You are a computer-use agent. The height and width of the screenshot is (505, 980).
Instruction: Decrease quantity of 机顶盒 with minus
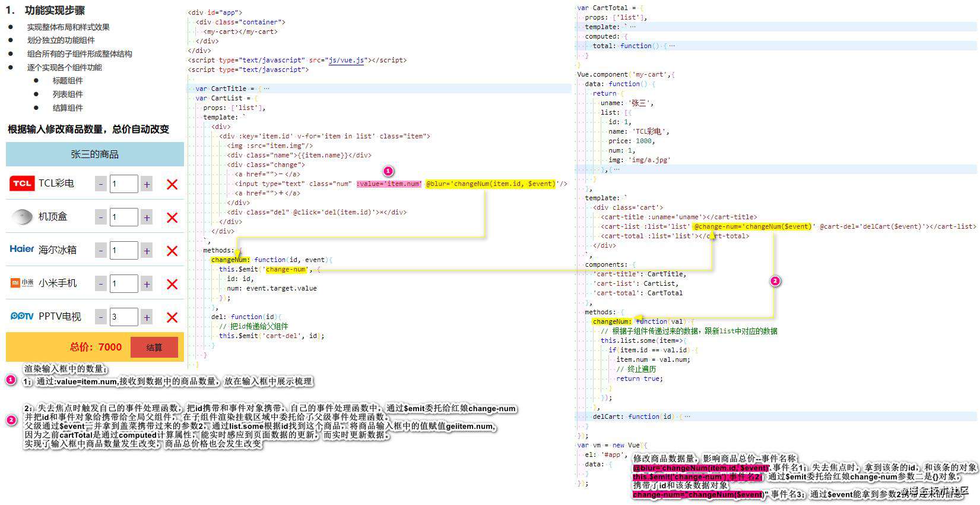[x=101, y=217]
